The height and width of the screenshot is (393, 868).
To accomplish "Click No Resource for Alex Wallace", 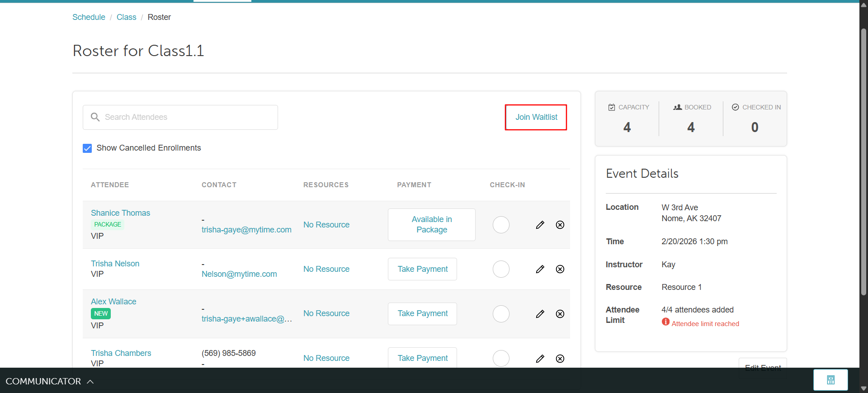I will pos(326,313).
